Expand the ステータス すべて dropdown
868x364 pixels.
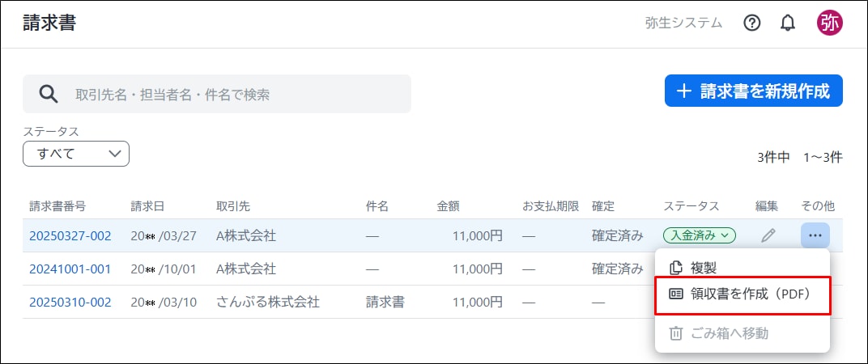(x=76, y=154)
